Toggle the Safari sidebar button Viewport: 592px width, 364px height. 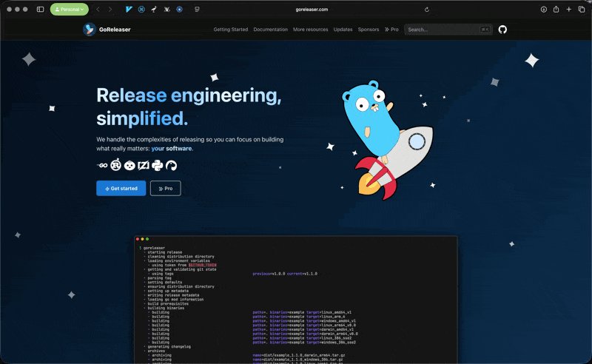(x=40, y=10)
